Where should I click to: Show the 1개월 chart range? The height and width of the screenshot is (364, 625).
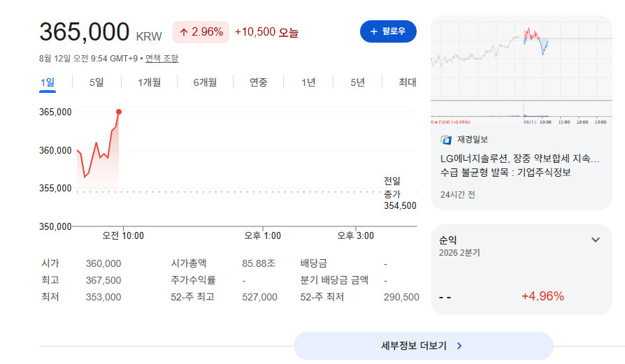coord(149,82)
